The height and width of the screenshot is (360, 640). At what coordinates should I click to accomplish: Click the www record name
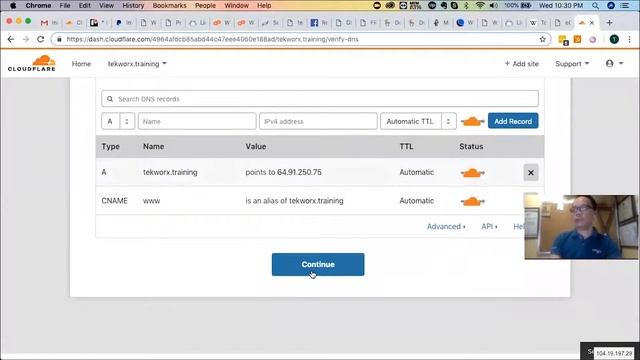point(151,201)
